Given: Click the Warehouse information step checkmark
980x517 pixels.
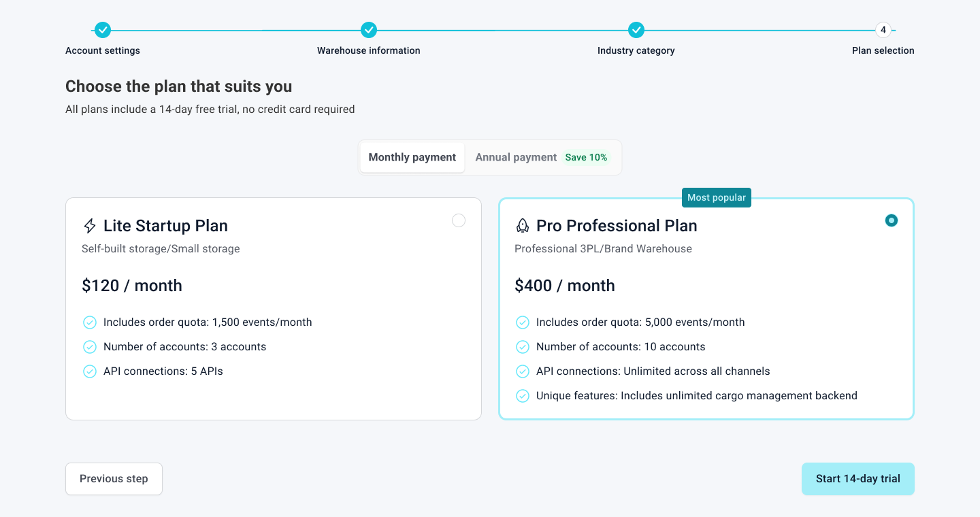Looking at the screenshot, I should (368, 30).
